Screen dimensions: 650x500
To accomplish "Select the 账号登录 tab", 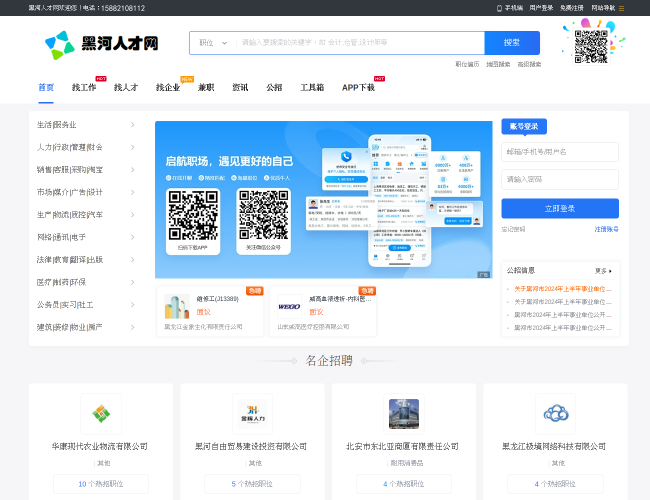I will [524, 126].
